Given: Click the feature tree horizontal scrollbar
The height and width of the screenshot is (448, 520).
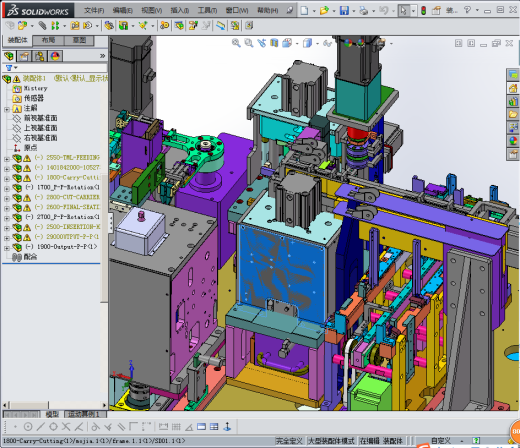Looking at the screenshot, I should pos(55,405).
